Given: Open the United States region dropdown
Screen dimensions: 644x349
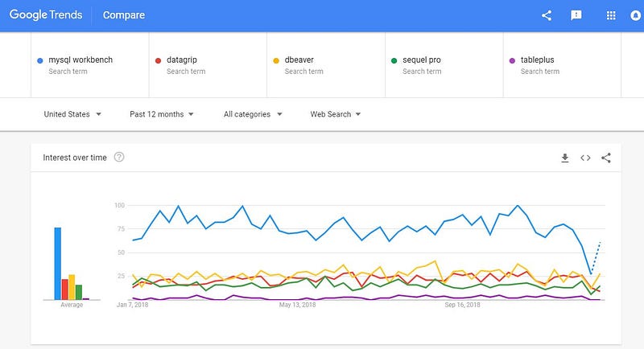Looking at the screenshot, I should point(72,114).
